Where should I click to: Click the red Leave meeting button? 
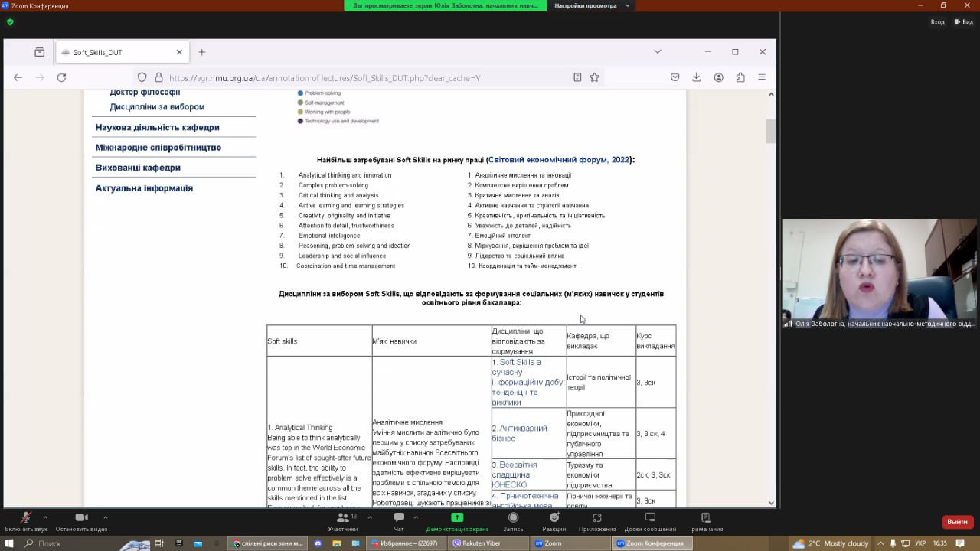coord(957,522)
